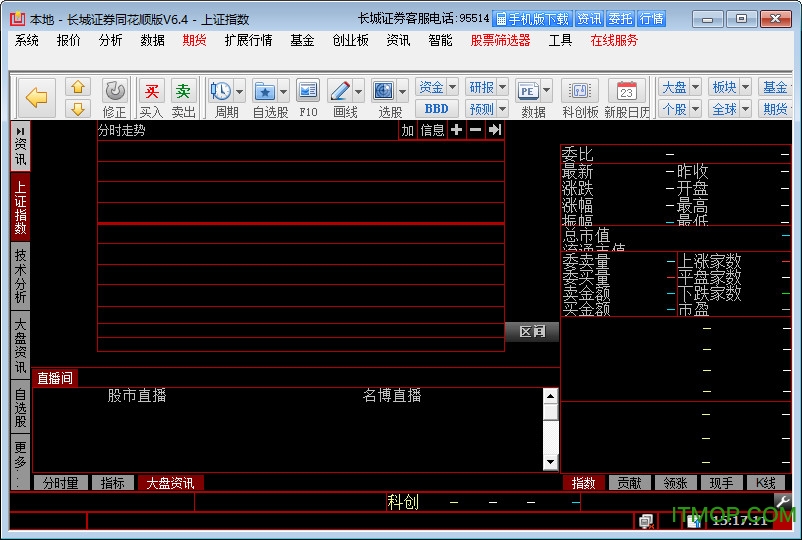Open the 扩展行情 menu
This screenshot has height=540, width=802.
(248, 40)
